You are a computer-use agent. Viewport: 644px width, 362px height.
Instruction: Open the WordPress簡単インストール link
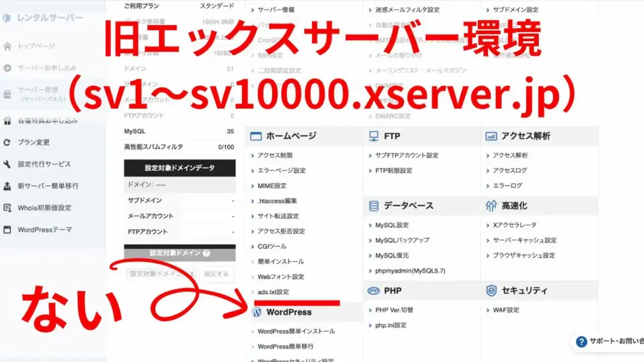coord(296,332)
